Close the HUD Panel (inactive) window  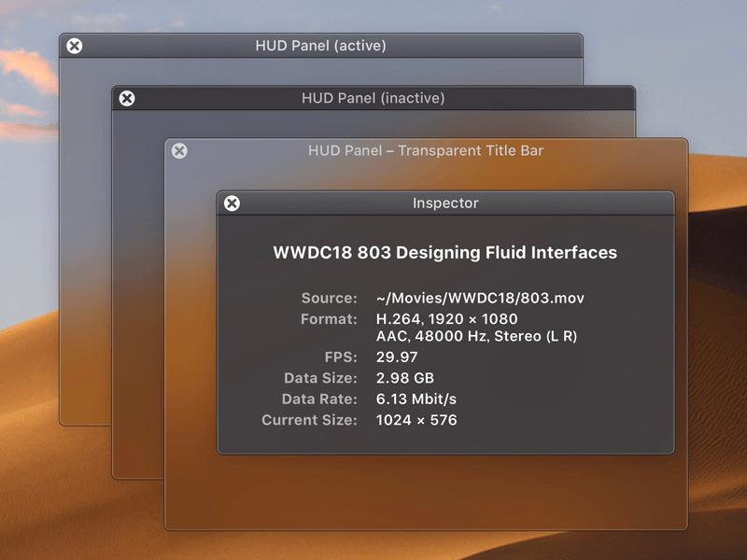(x=127, y=99)
